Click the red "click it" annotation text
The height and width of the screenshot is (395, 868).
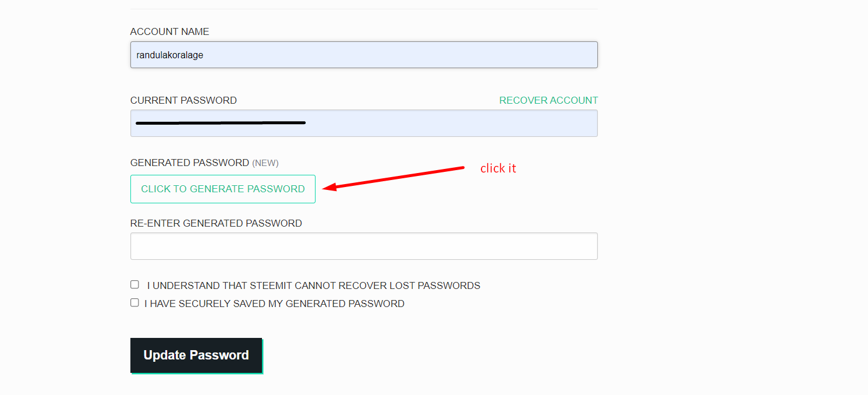498,168
